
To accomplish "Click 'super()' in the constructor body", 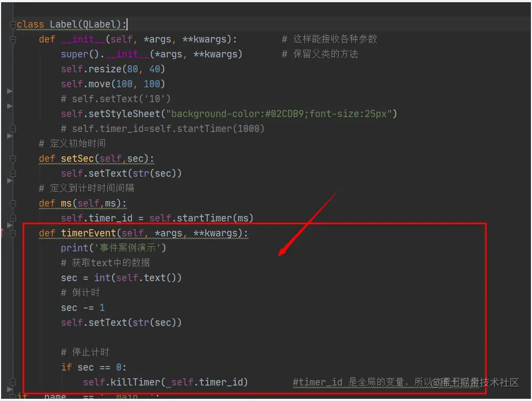I will coord(81,54).
